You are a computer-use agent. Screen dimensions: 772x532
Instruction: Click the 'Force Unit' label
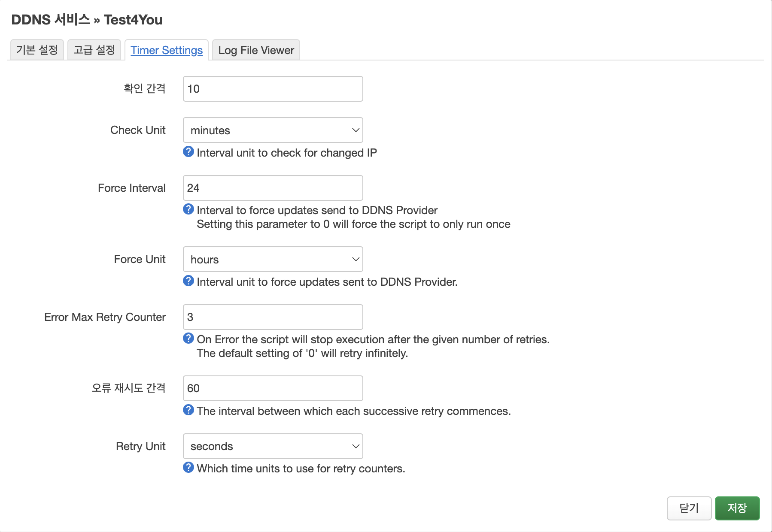pos(140,259)
